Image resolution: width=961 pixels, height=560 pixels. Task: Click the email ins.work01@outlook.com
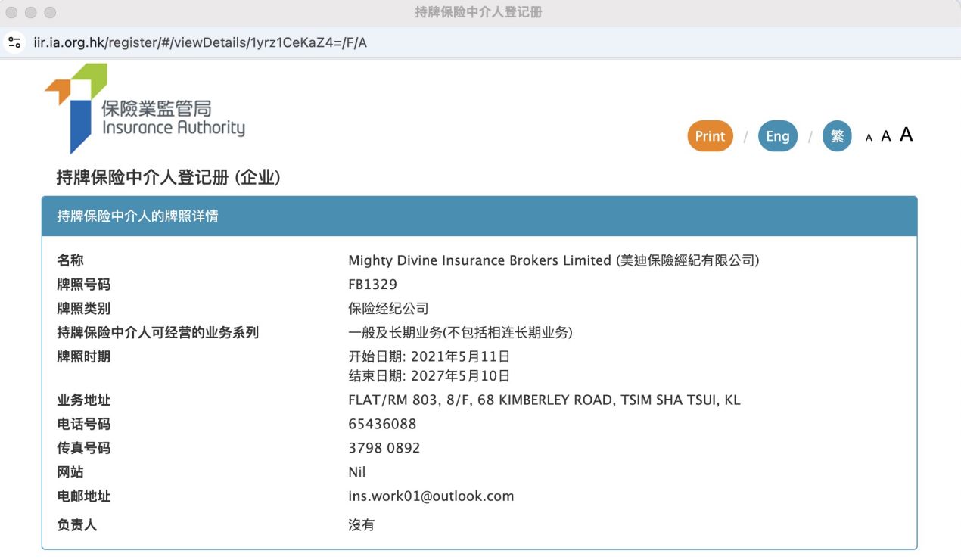pos(431,496)
